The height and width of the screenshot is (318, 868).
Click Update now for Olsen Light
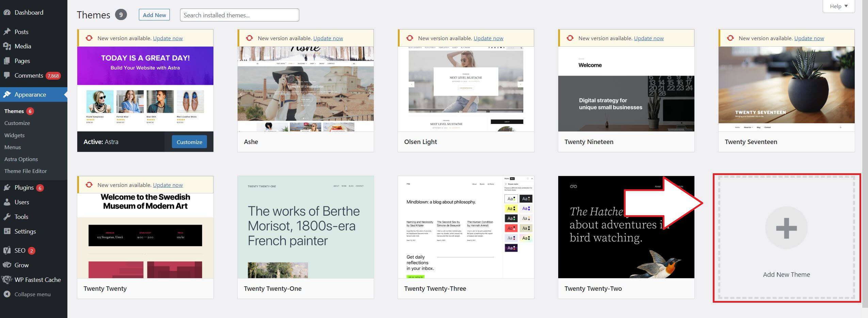pos(488,38)
